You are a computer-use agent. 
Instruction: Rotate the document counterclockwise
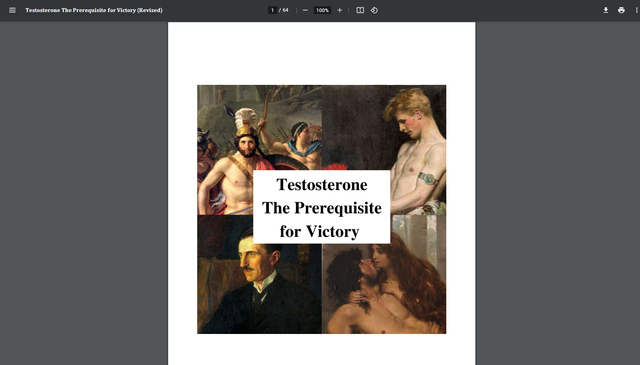point(374,10)
